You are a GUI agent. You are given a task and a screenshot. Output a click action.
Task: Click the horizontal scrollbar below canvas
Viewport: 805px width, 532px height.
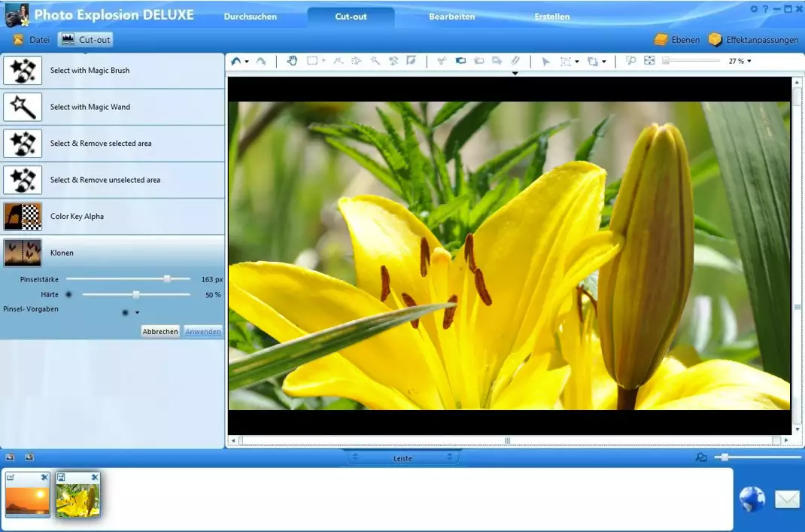(508, 441)
